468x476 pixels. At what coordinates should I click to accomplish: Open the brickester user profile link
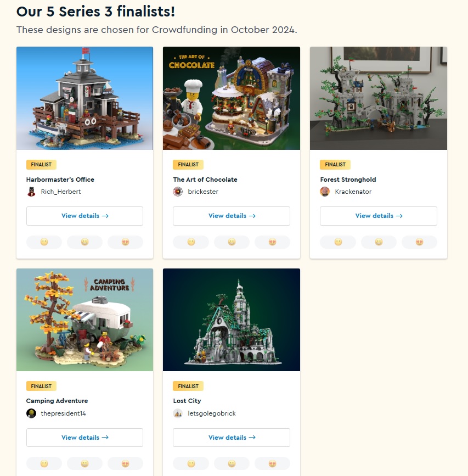(203, 192)
